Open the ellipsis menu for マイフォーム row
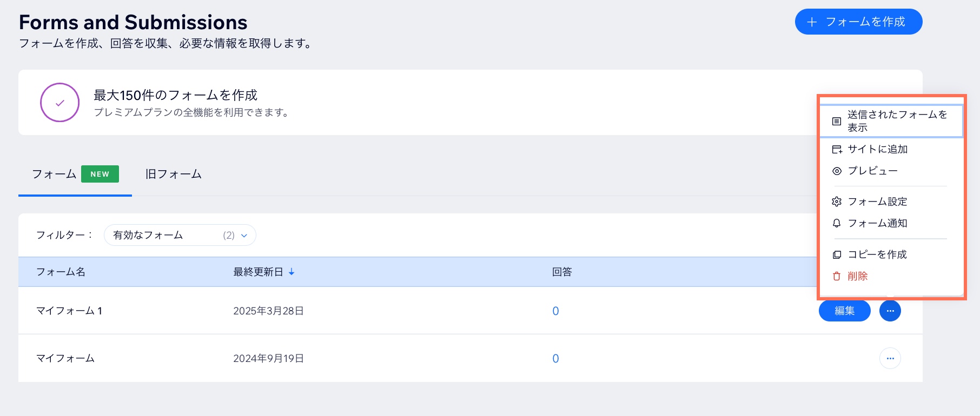Image resolution: width=980 pixels, height=416 pixels. coord(891,358)
